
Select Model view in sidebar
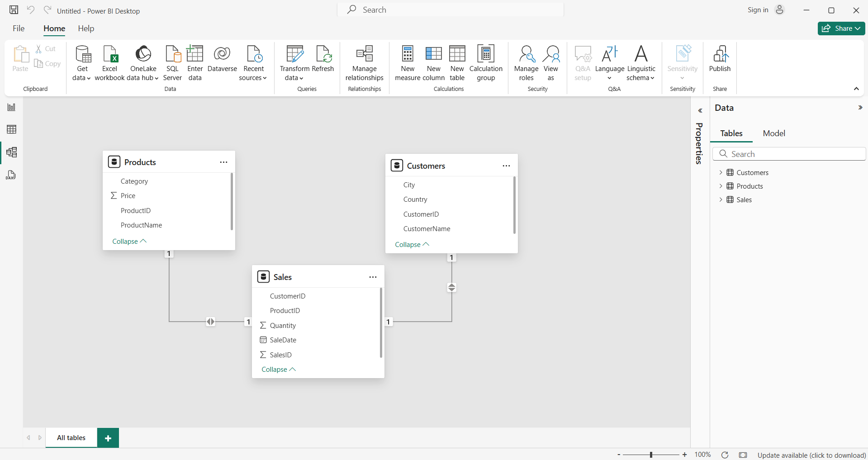11,152
